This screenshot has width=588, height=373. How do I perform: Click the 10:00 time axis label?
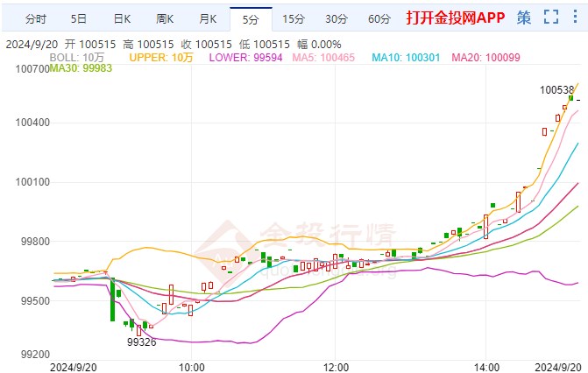(192, 367)
